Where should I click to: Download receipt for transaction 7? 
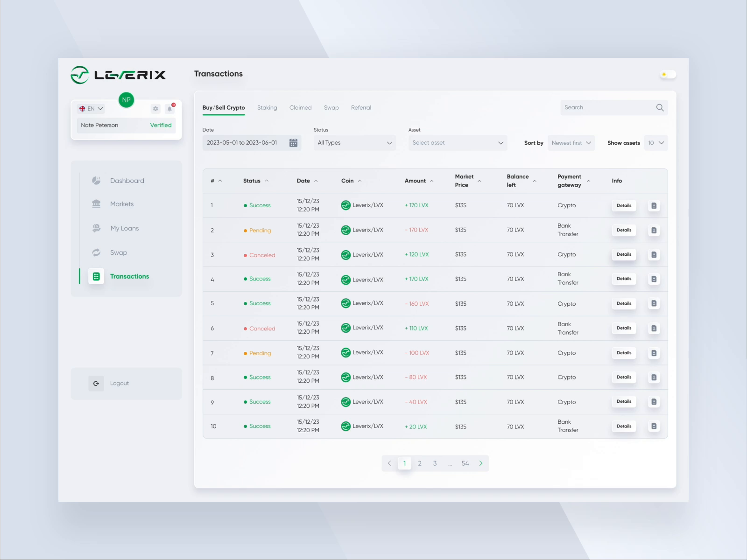pos(654,353)
